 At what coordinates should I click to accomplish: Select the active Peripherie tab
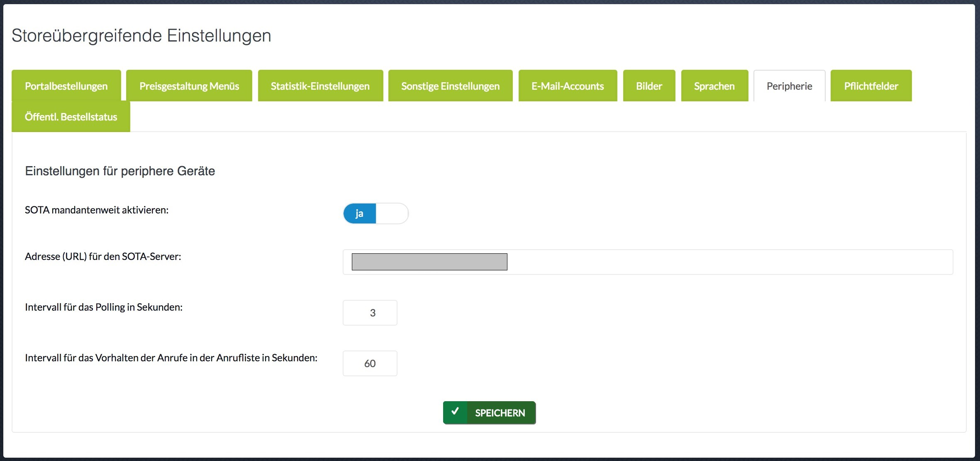click(x=789, y=86)
